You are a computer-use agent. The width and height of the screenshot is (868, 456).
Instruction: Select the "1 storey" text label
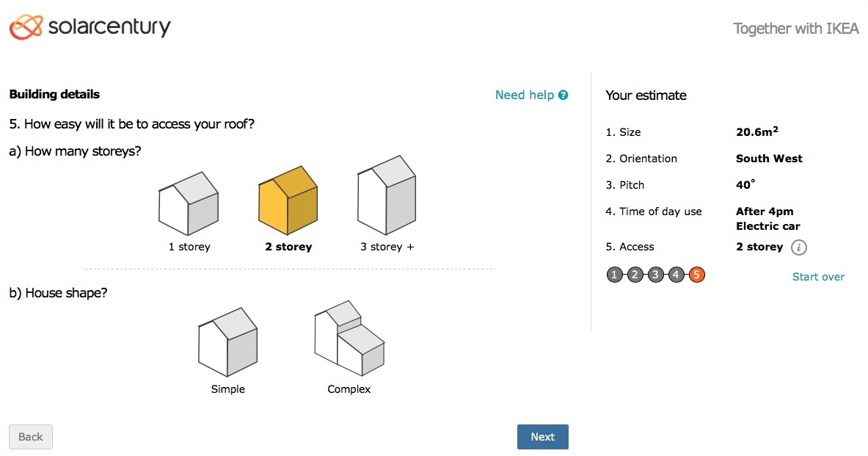point(189,247)
